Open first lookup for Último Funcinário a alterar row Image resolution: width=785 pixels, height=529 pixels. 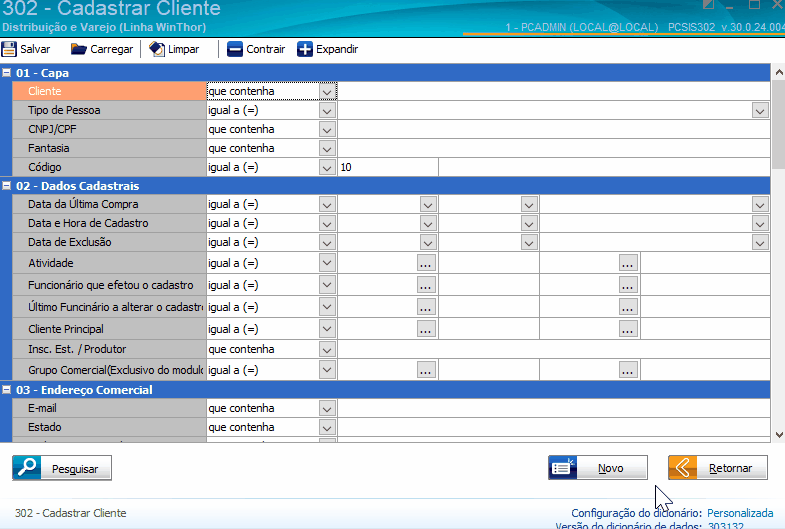(x=426, y=307)
